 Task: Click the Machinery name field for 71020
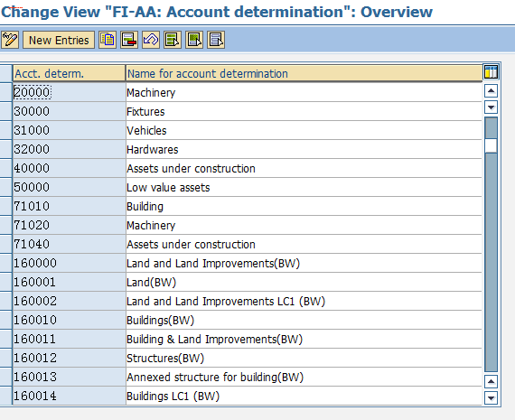(304, 225)
